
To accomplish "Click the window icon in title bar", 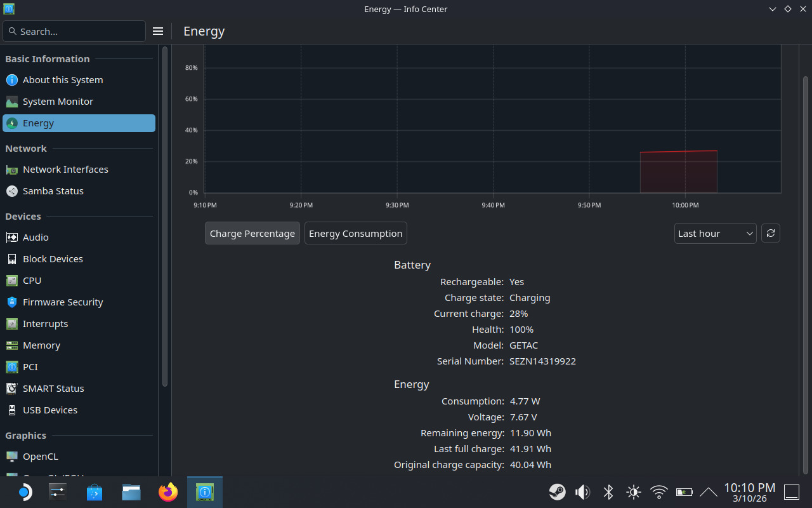I will click(9, 9).
